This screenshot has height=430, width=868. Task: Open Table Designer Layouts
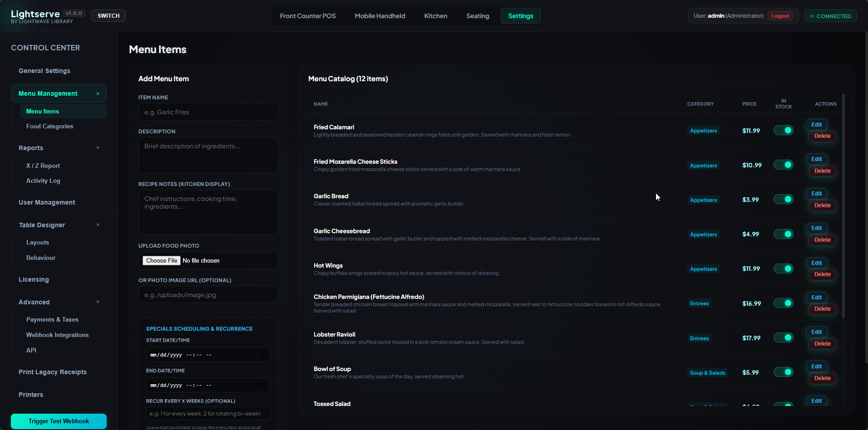[38, 242]
